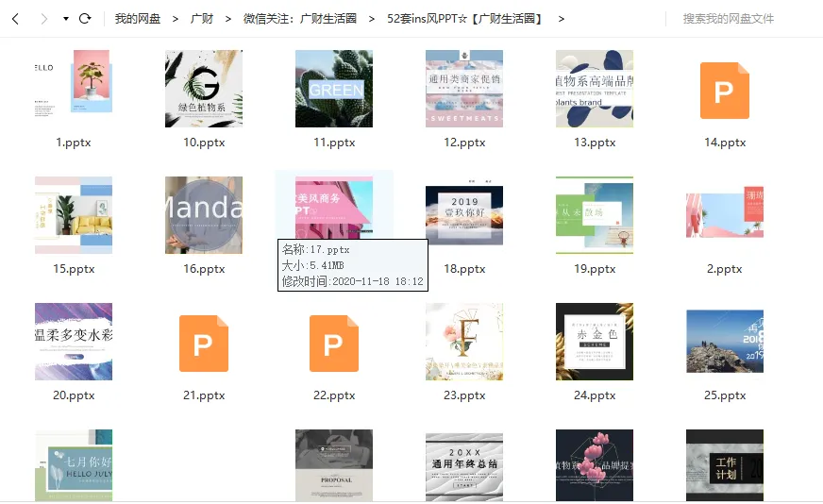Select the orange P icon of 22.pptx

click(x=334, y=344)
